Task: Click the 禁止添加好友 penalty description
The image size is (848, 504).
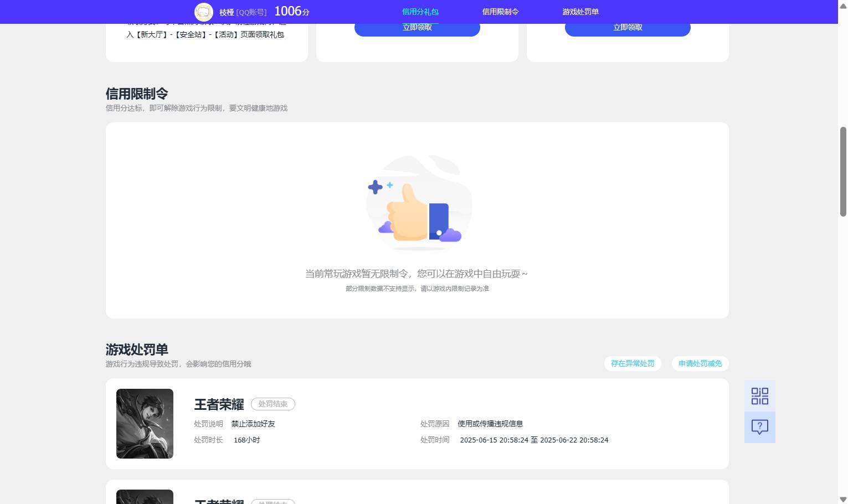Action: coord(253,424)
